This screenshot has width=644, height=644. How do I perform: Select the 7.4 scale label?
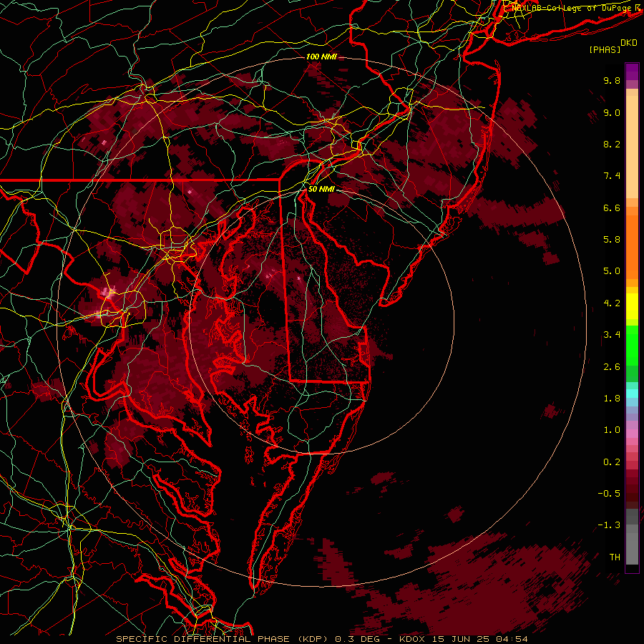pyautogui.click(x=612, y=176)
